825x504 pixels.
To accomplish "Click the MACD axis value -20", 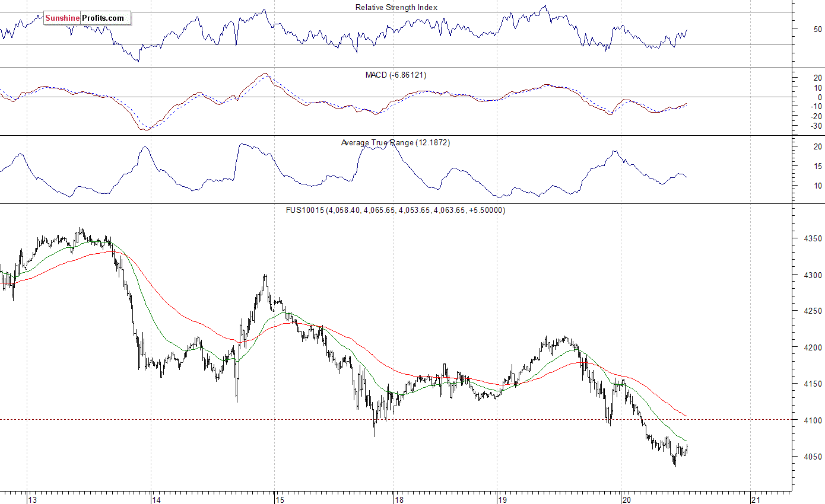I will [x=816, y=116].
